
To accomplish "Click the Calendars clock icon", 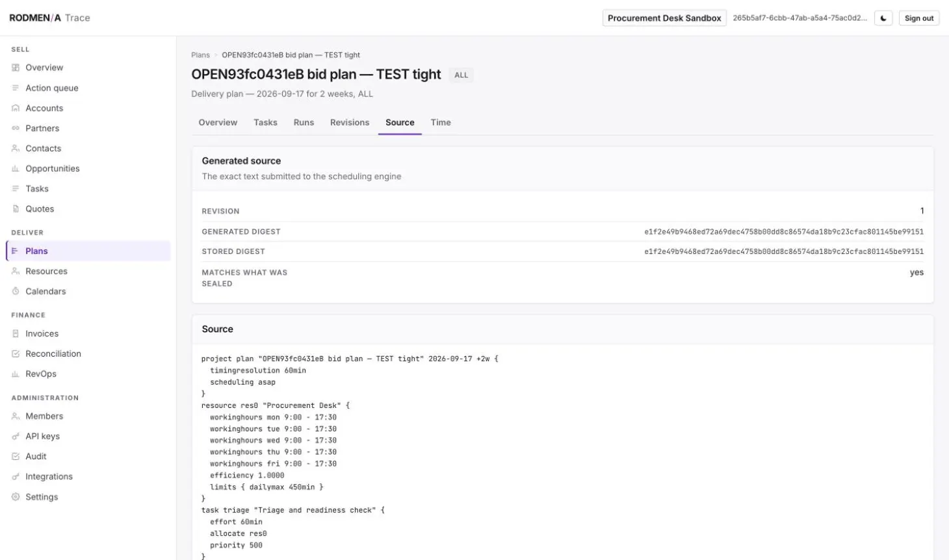I will point(16,291).
